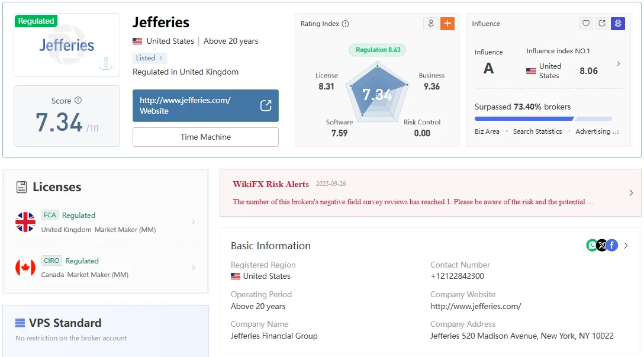The height and width of the screenshot is (357, 644).
Task: Click the License score 8.31
Action: 327,86
